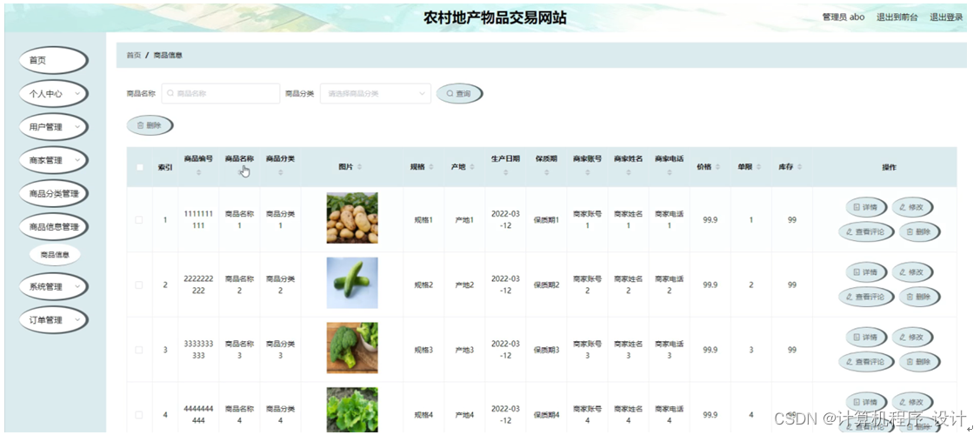Screen dimensions: 980x435
Task: Click the 查询 search button
Action: (x=459, y=94)
